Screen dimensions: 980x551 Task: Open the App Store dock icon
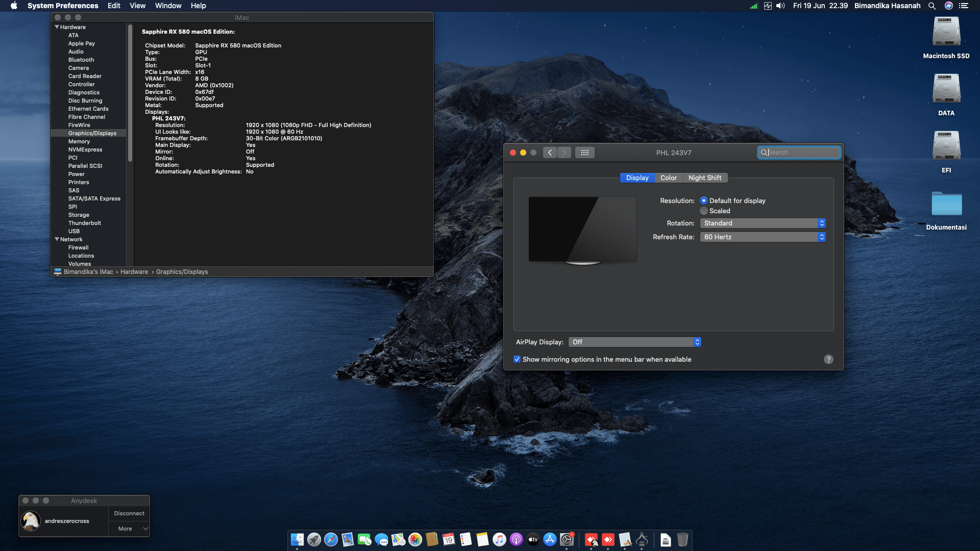[550, 539]
